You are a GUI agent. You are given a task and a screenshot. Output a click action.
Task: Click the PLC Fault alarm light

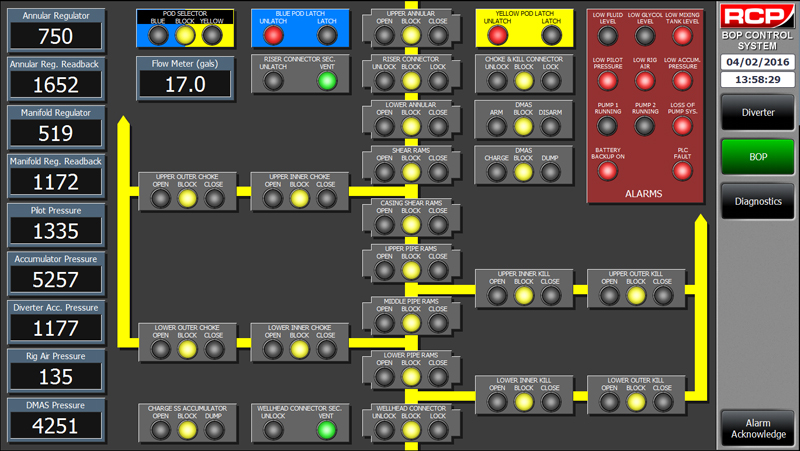click(682, 171)
